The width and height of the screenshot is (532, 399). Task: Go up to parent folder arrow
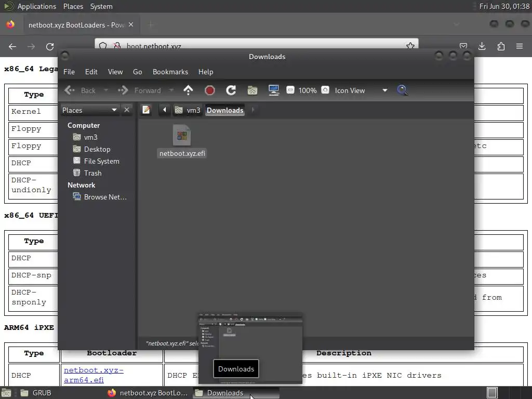188,90
